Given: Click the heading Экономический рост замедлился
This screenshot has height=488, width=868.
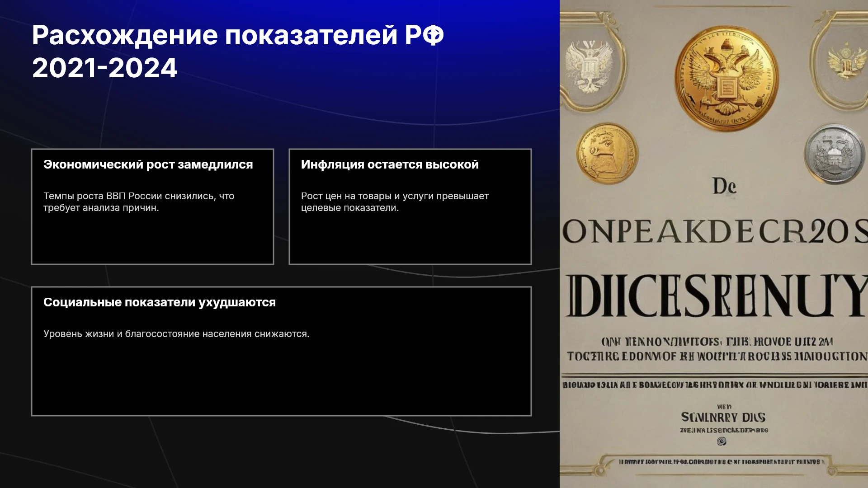Looking at the screenshot, I should [x=148, y=164].
